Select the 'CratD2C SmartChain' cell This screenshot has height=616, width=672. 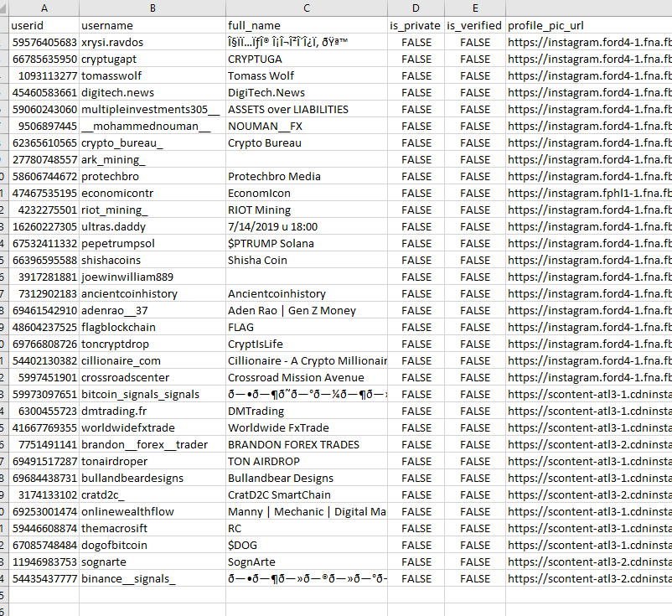[x=307, y=494]
